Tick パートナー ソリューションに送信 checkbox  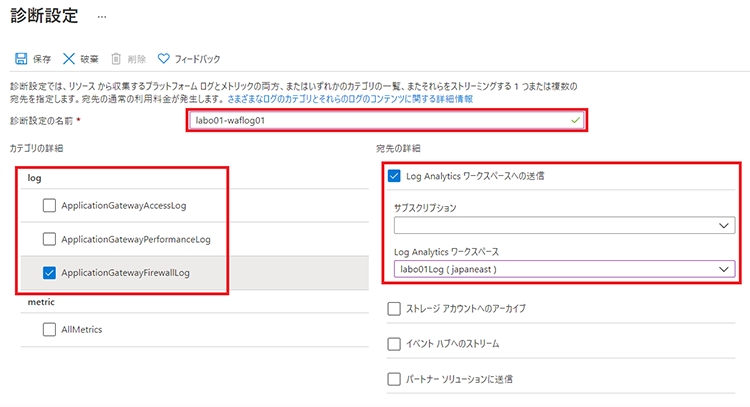394,380
